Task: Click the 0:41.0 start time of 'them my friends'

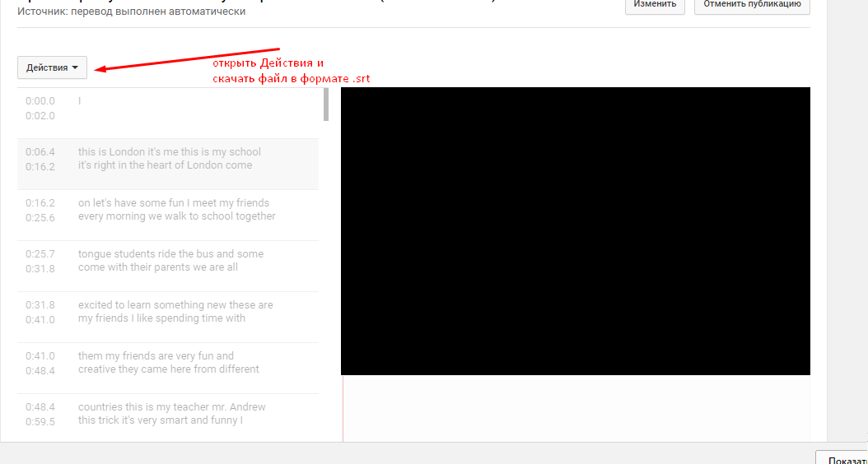Action: point(40,355)
